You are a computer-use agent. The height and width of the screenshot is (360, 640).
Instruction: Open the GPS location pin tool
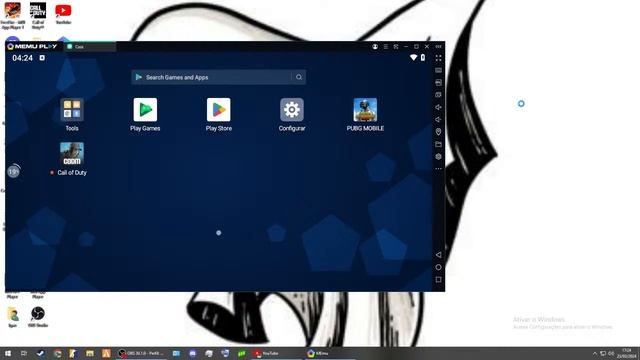[x=438, y=132]
